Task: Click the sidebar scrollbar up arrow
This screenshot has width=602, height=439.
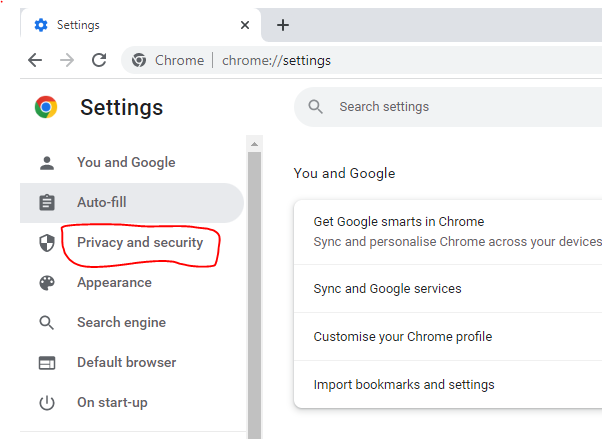Action: coord(254,144)
